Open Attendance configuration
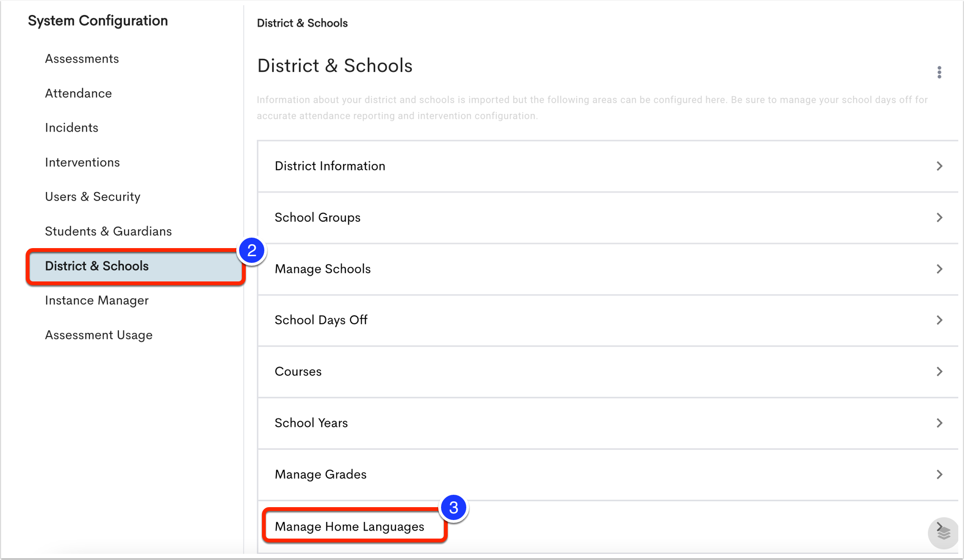Viewport: 964px width, 560px height. (79, 93)
